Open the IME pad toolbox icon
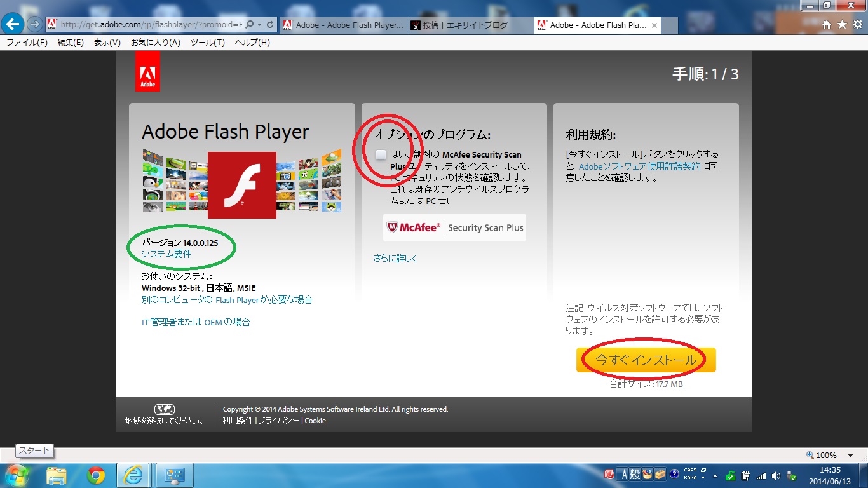 click(648, 473)
